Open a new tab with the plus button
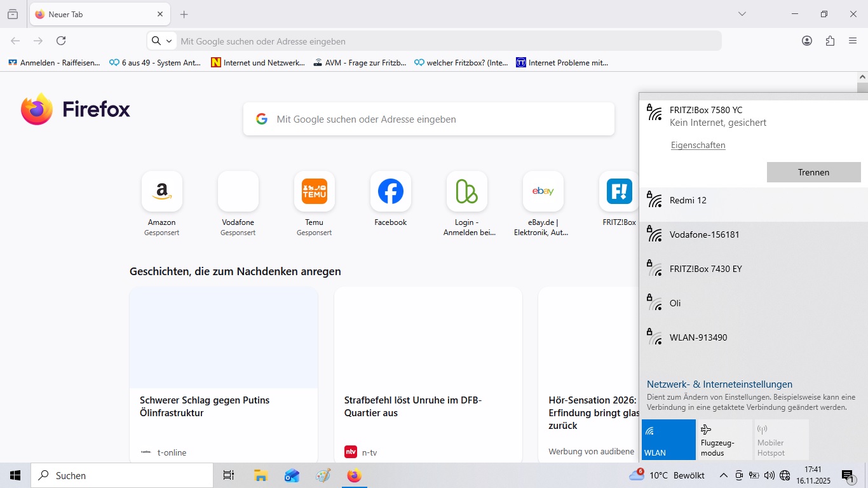The width and height of the screenshot is (868, 488). pyautogui.click(x=184, y=14)
